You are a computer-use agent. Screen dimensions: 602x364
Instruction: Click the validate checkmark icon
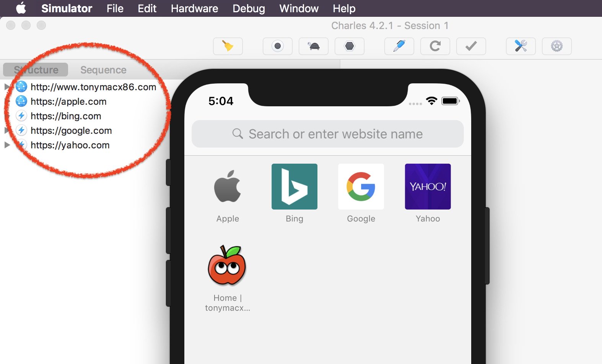pos(471,46)
